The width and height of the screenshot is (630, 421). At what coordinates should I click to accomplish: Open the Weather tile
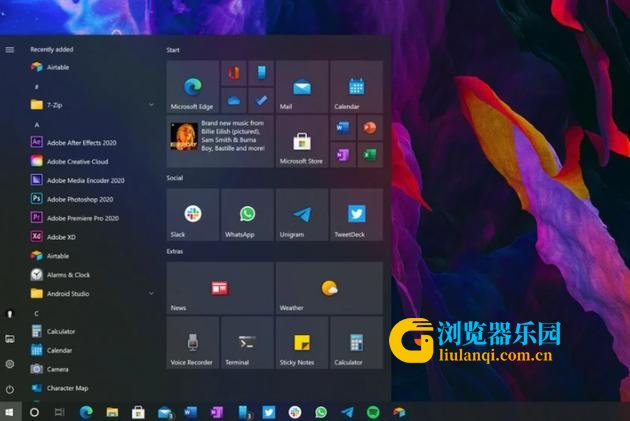point(329,288)
